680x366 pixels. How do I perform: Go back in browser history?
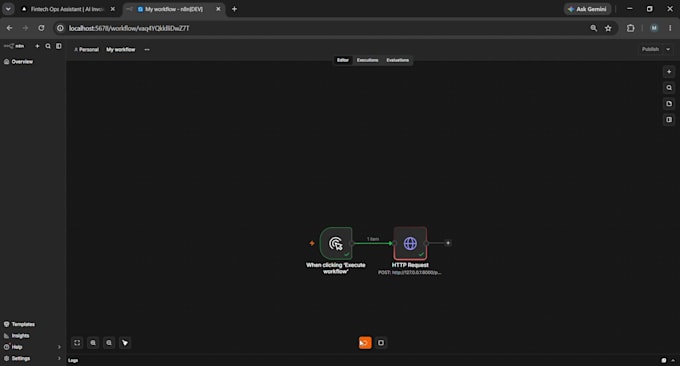(10, 28)
